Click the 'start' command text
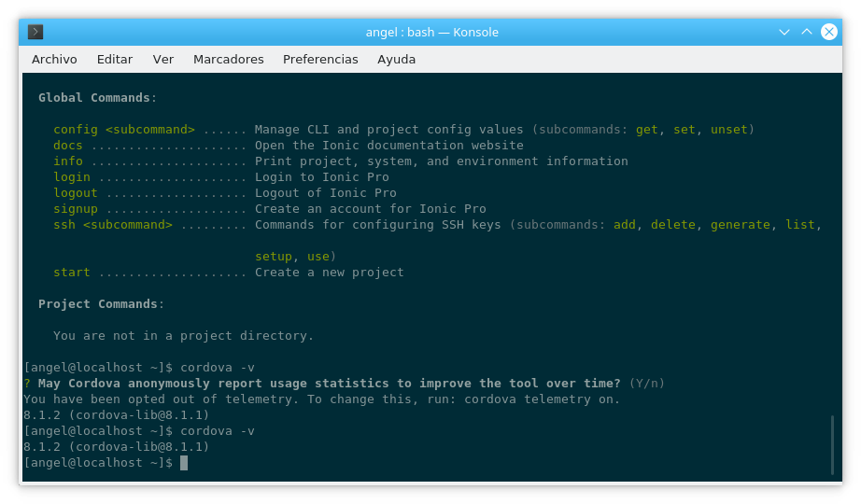Image resolution: width=861 pixels, height=504 pixels. [72, 273]
